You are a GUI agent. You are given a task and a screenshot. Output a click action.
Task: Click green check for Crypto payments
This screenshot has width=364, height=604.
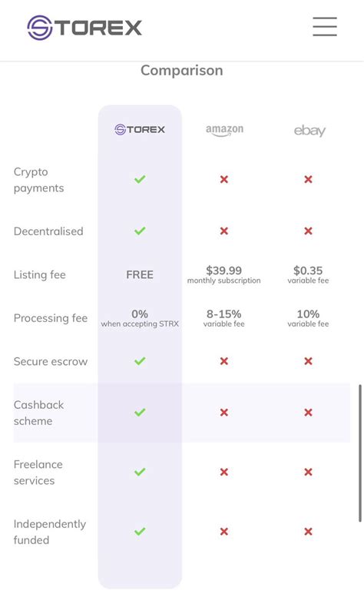coord(140,179)
